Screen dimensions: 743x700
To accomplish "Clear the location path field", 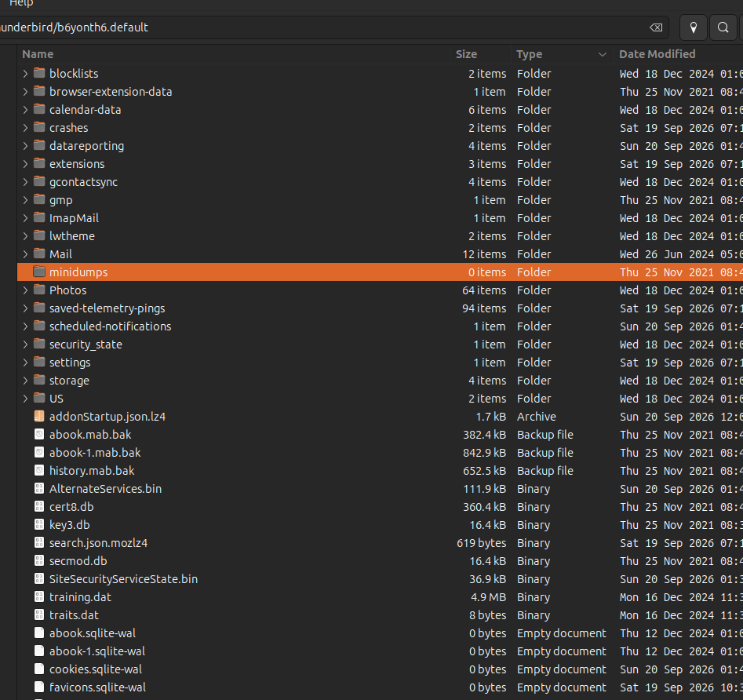I will pyautogui.click(x=656, y=27).
